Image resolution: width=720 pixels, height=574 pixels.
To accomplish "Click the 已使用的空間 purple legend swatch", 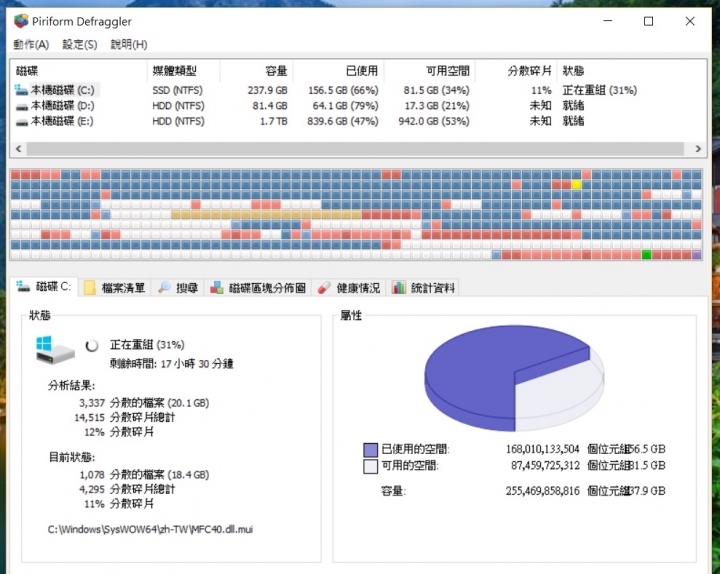I will pos(370,450).
